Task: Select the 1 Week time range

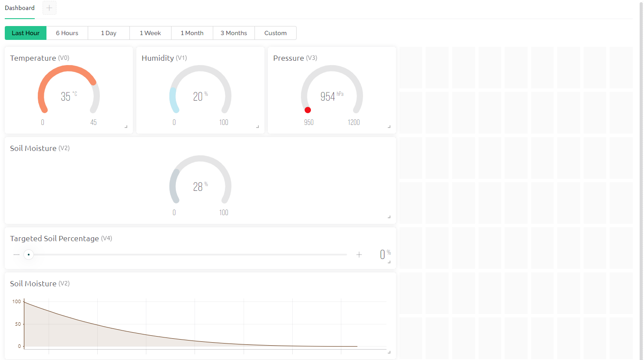Action: point(150,33)
